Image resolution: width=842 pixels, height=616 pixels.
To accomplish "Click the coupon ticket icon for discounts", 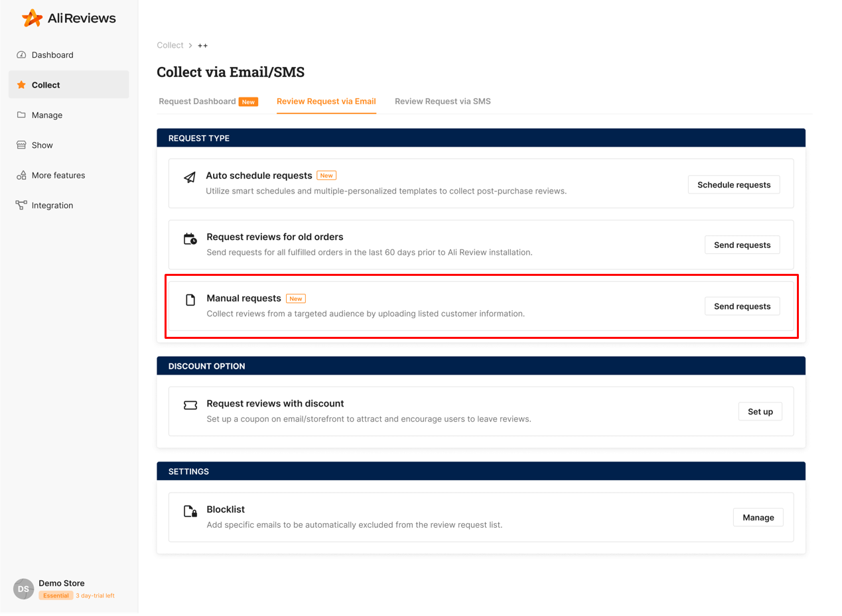I will [190, 405].
